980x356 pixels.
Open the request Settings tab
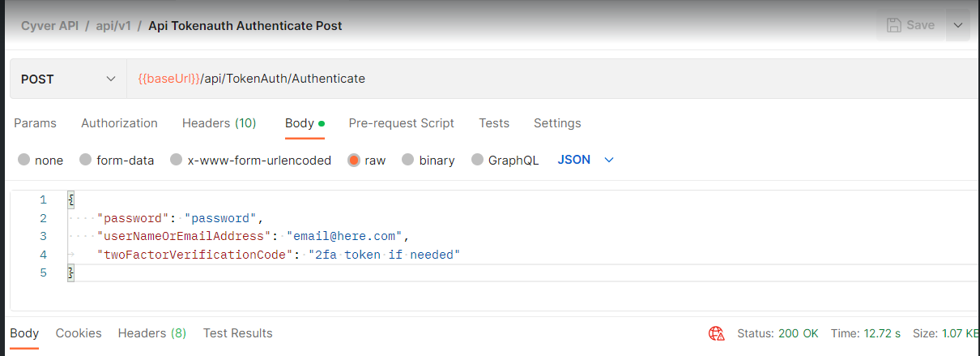(557, 123)
